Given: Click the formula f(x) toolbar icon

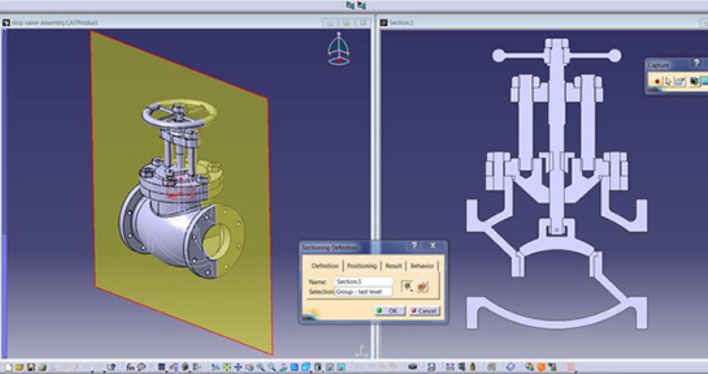Looking at the screenshot, I should pyautogui.click(x=130, y=367).
